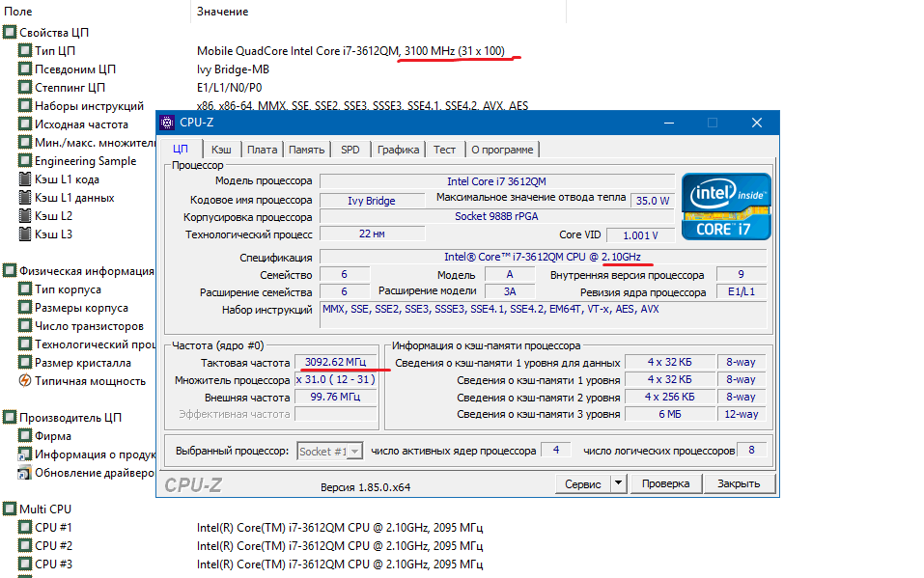The image size is (924, 578).
Task: Click the Socket 988B rPGA value
Action: [497, 216]
